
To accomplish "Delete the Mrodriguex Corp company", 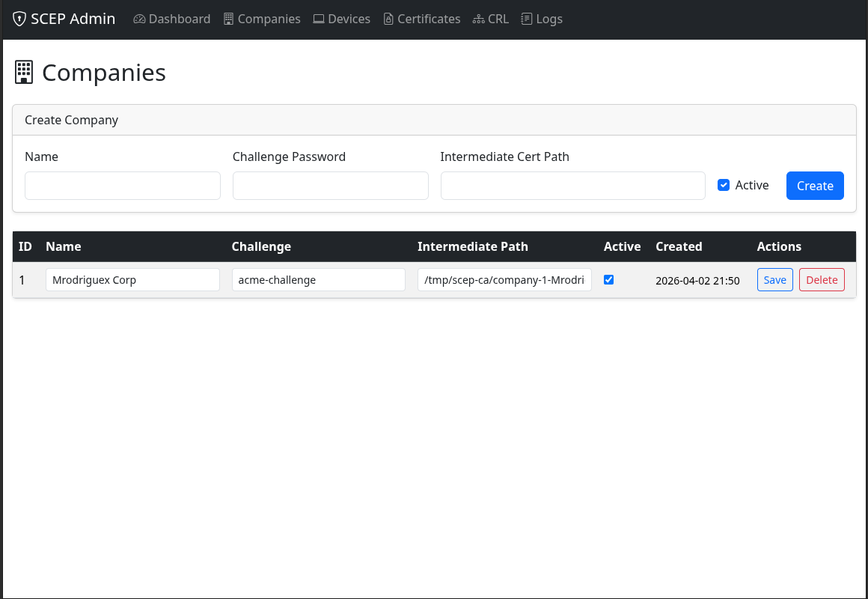I will [x=822, y=280].
